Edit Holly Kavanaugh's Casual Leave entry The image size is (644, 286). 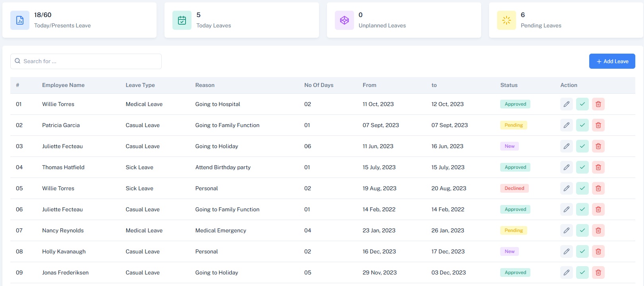point(566,251)
